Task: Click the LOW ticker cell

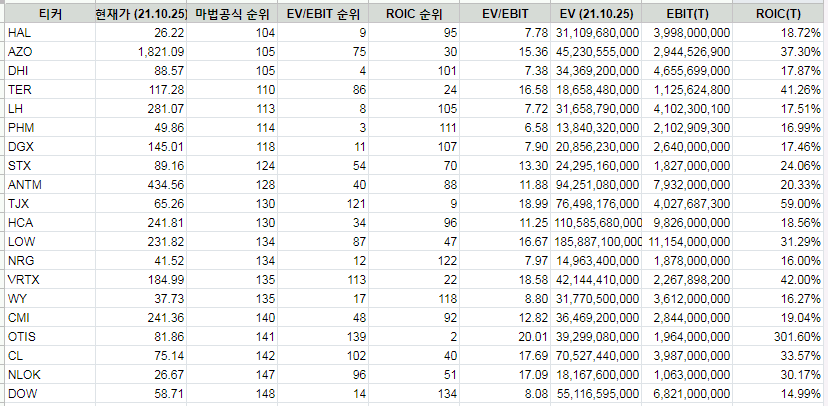Action: pyautogui.click(x=50, y=242)
